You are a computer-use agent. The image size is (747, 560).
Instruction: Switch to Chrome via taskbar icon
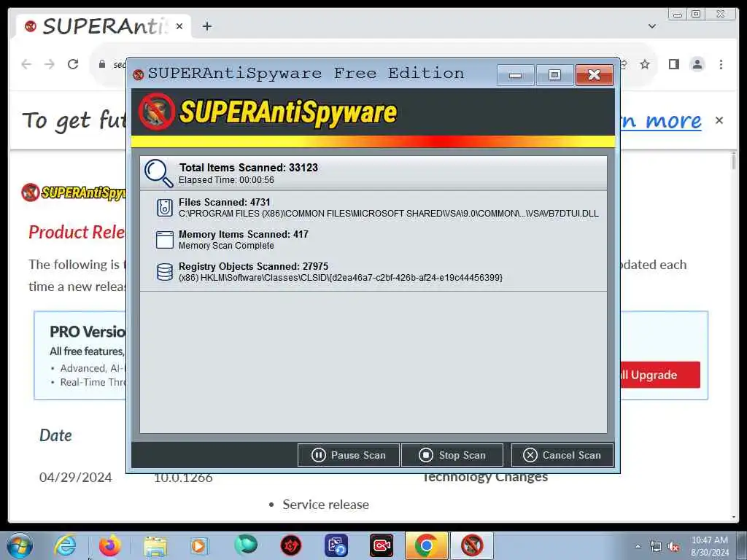click(426, 545)
